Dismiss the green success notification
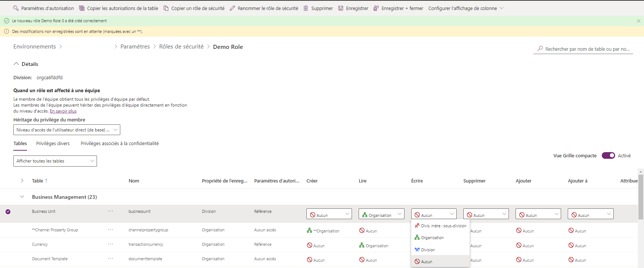644x268 pixels. (638, 21)
